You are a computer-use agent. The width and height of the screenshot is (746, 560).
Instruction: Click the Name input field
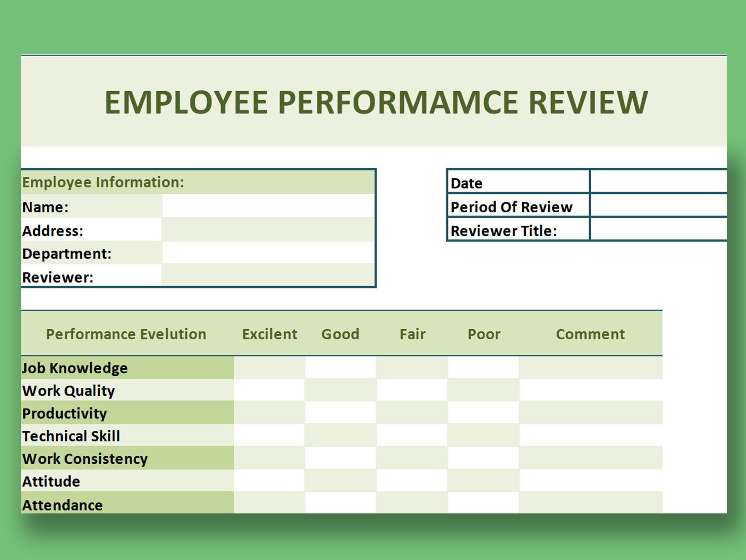[268, 205]
